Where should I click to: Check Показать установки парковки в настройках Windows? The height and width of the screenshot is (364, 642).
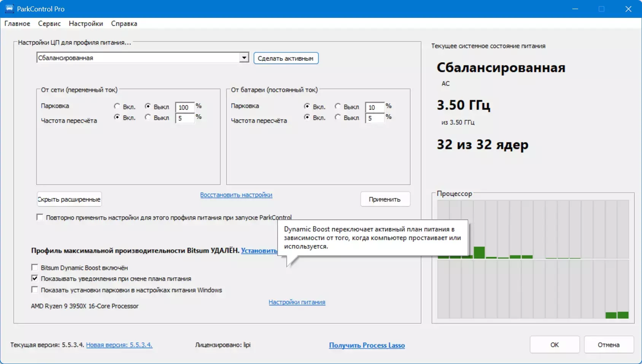[35, 290]
